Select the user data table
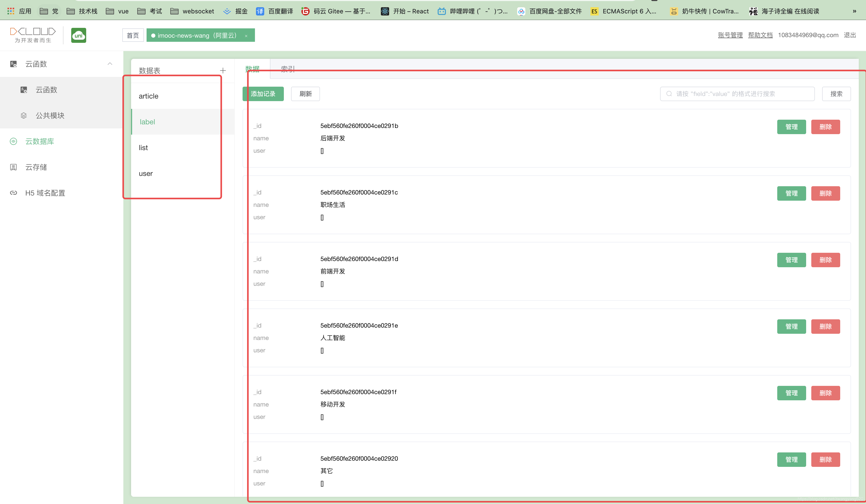 click(183, 174)
